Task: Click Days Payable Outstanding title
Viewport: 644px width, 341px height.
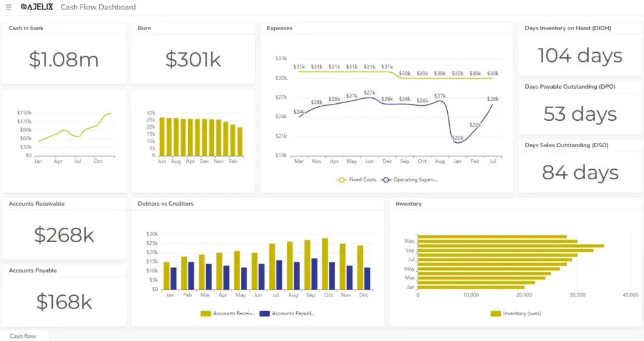Action: coord(570,87)
